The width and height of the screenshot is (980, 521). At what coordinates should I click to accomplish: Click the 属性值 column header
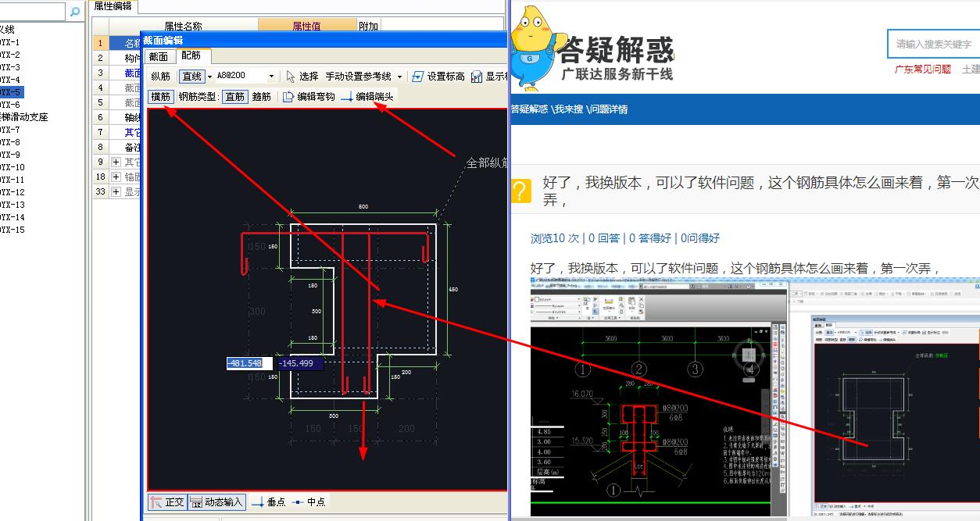[307, 27]
